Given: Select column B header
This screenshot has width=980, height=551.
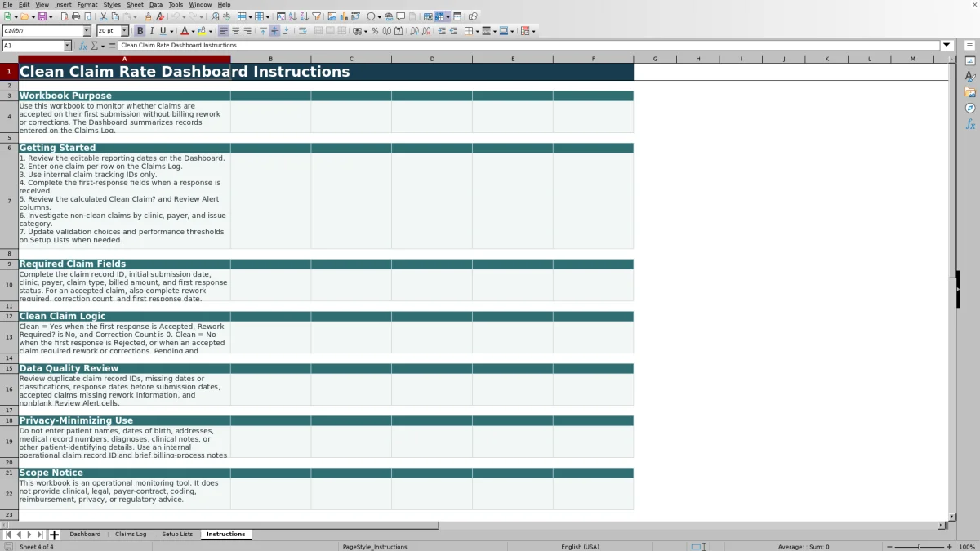Looking at the screenshot, I should pos(270,59).
